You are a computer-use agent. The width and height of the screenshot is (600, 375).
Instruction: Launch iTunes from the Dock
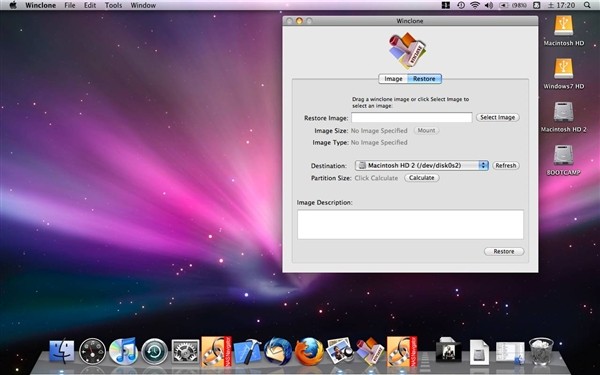[x=124, y=351]
